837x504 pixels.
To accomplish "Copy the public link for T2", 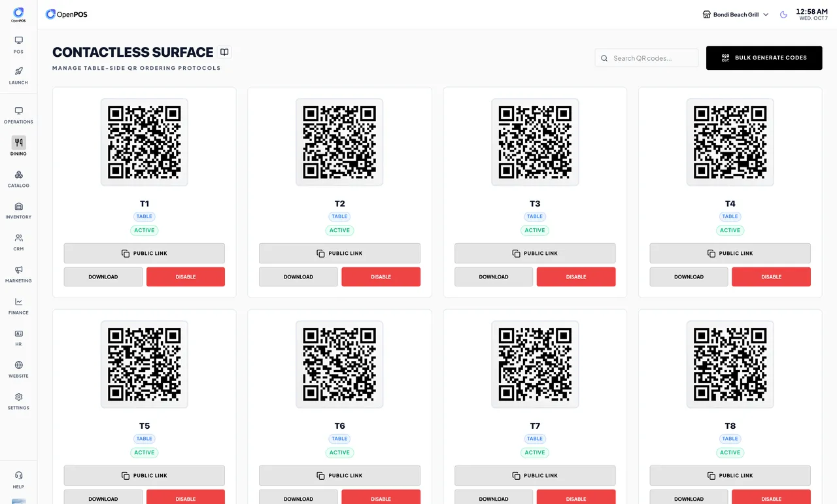I will (339, 253).
